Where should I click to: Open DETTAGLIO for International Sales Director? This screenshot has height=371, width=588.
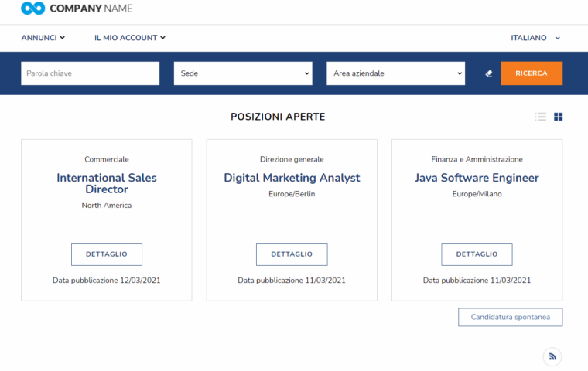click(x=107, y=254)
